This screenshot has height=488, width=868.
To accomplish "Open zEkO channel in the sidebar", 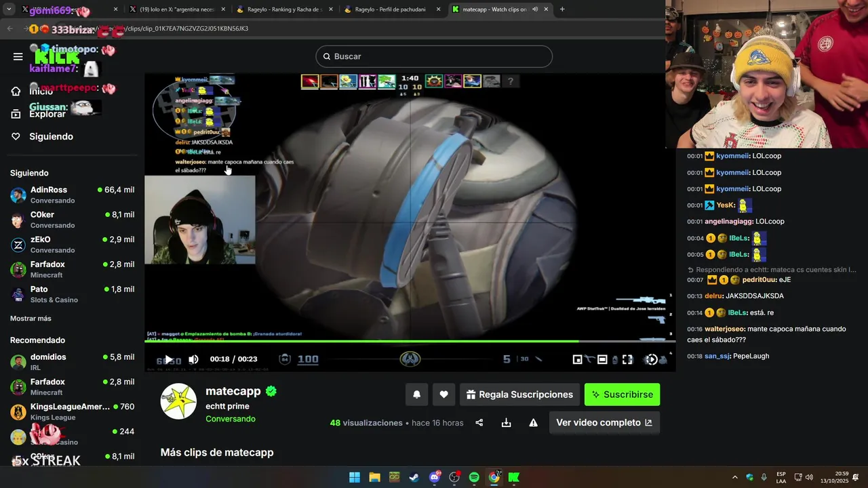I will click(72, 245).
